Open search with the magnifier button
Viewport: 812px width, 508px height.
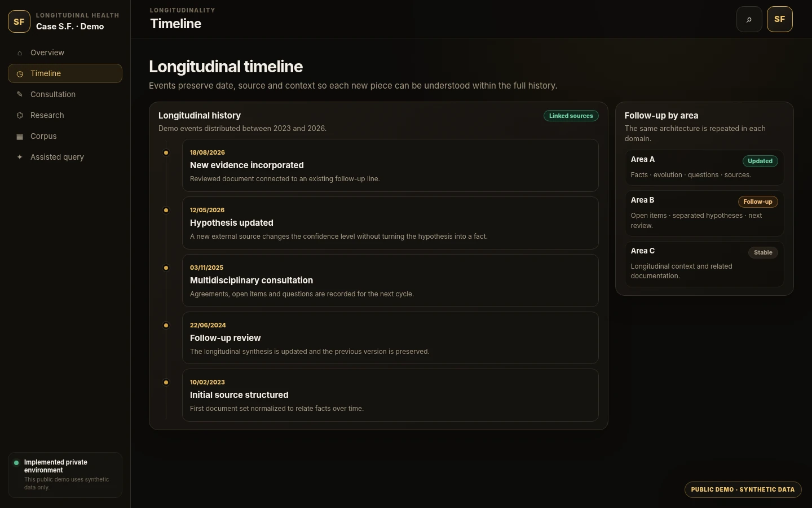749,19
